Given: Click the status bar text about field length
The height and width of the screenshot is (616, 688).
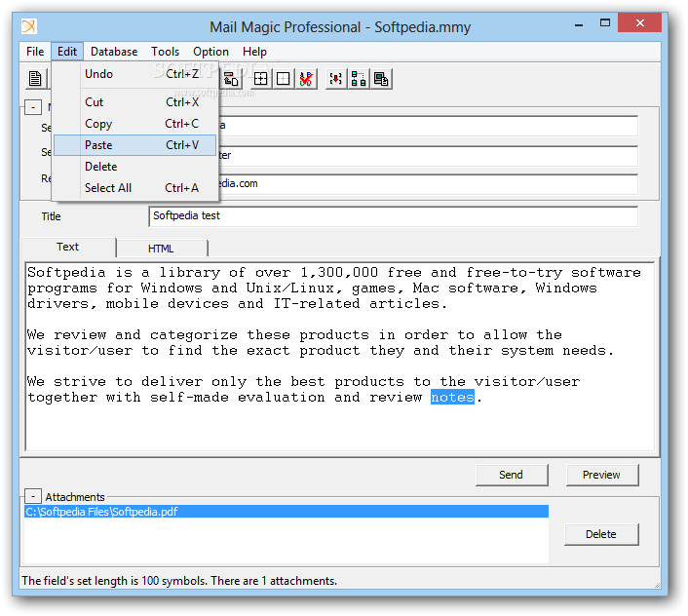Looking at the screenshot, I should tap(179, 581).
